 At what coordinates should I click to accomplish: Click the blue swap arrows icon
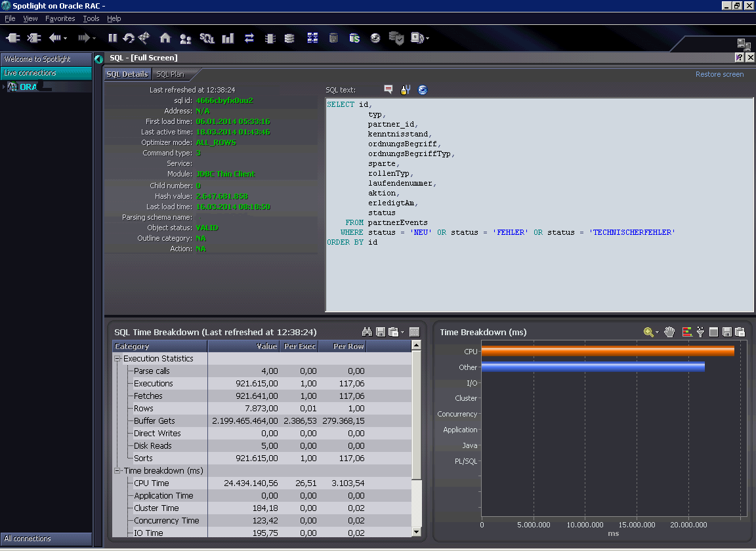[x=249, y=38]
